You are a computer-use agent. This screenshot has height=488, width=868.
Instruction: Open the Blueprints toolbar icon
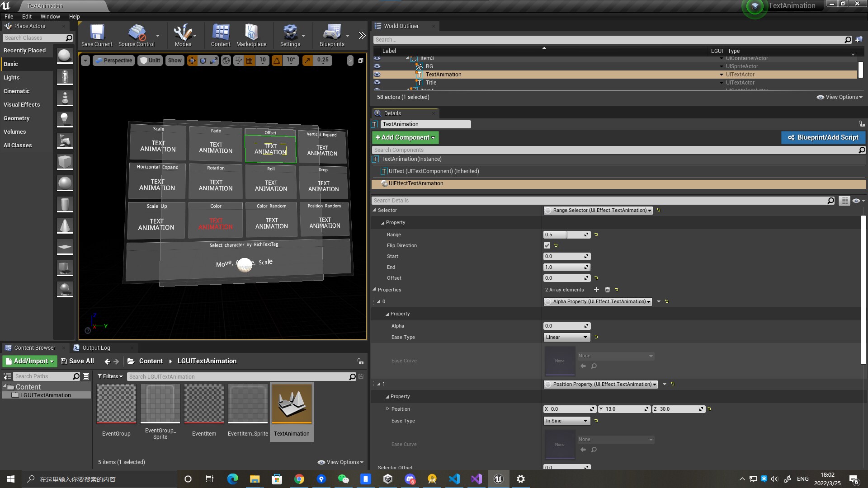pos(332,35)
